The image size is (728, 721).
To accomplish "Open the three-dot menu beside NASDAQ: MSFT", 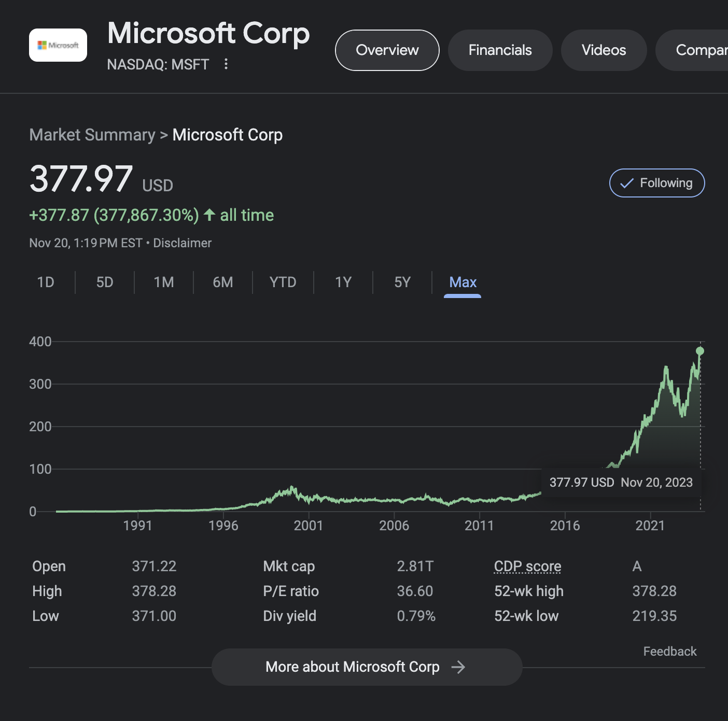I will pyautogui.click(x=227, y=64).
